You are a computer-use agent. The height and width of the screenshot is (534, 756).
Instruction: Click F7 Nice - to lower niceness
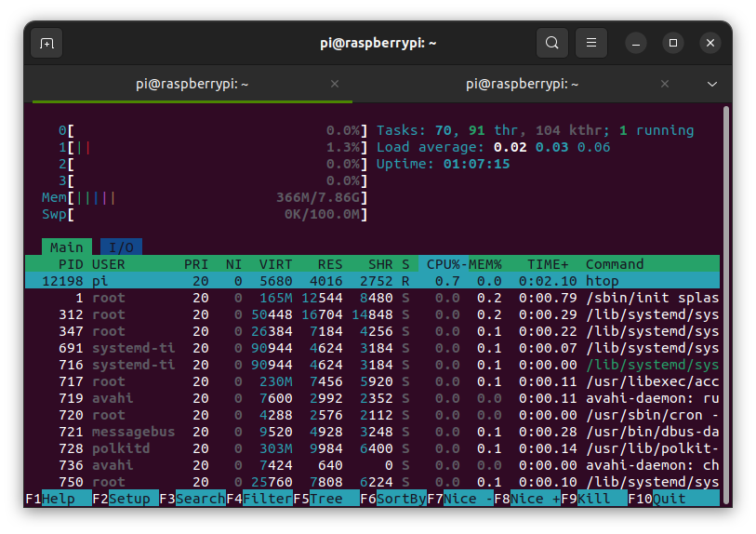pyautogui.click(x=460, y=499)
